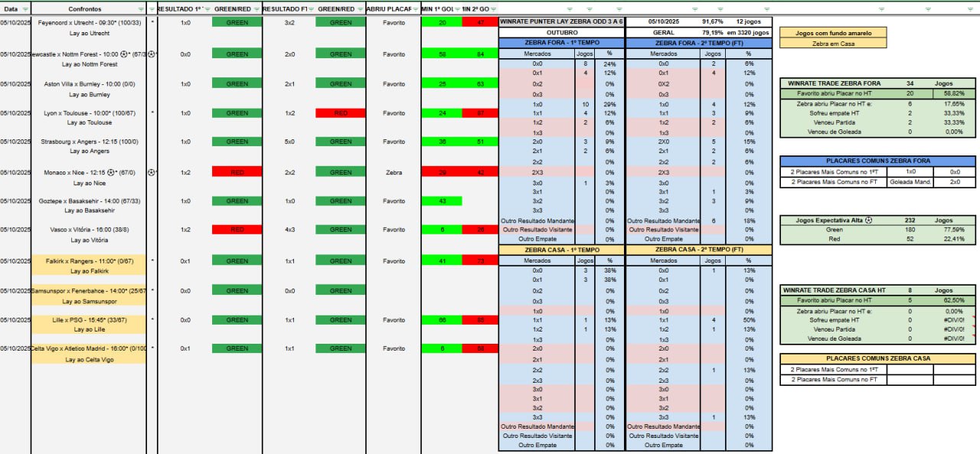Click the WINRATE TRADE ZEBRA FORA title cell
Screen dimensions: 980x454
[834, 83]
